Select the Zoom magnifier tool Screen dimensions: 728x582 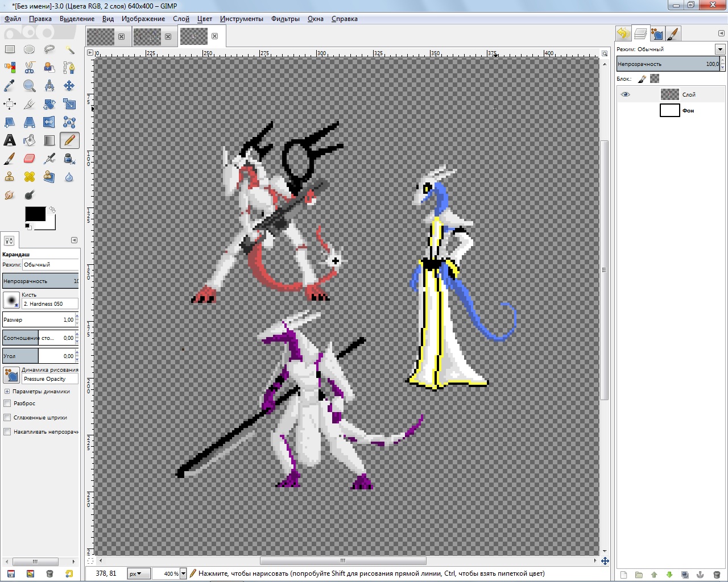(x=30, y=86)
